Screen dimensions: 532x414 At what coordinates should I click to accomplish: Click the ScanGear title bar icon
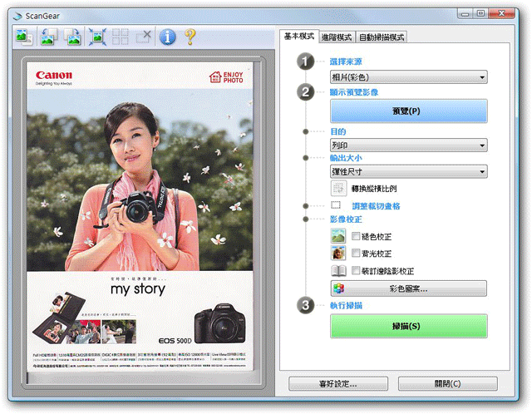[17, 16]
